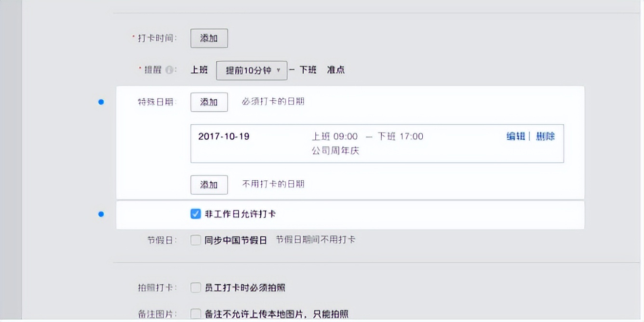Image resolution: width=644 pixels, height=322 pixels.
Task: Click 添加 for 必须打卡的日期
Action: (209, 102)
